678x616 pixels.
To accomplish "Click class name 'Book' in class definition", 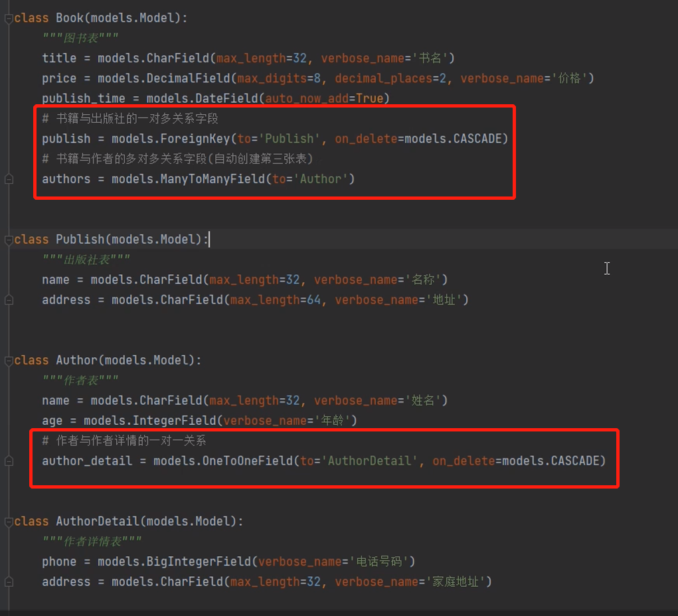I will click(x=70, y=18).
